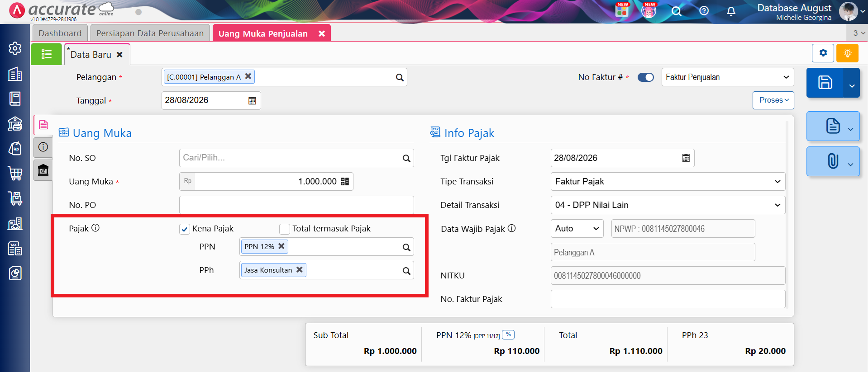Expand the Tipe Transaksi dropdown
This screenshot has height=372, width=868.
tap(668, 182)
